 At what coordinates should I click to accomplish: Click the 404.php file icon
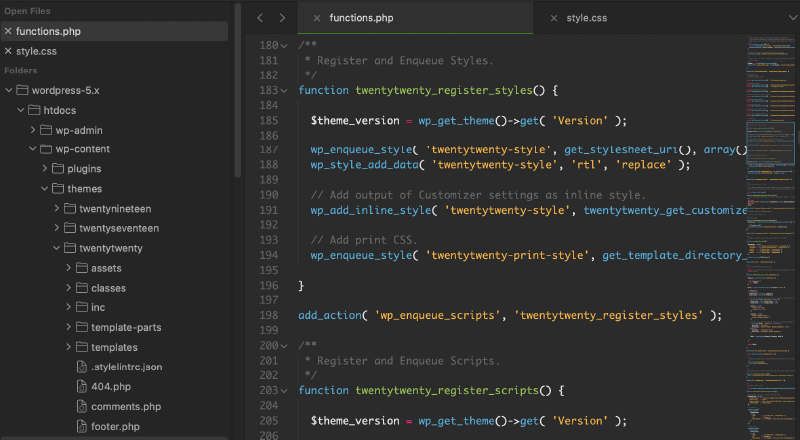pos(82,386)
